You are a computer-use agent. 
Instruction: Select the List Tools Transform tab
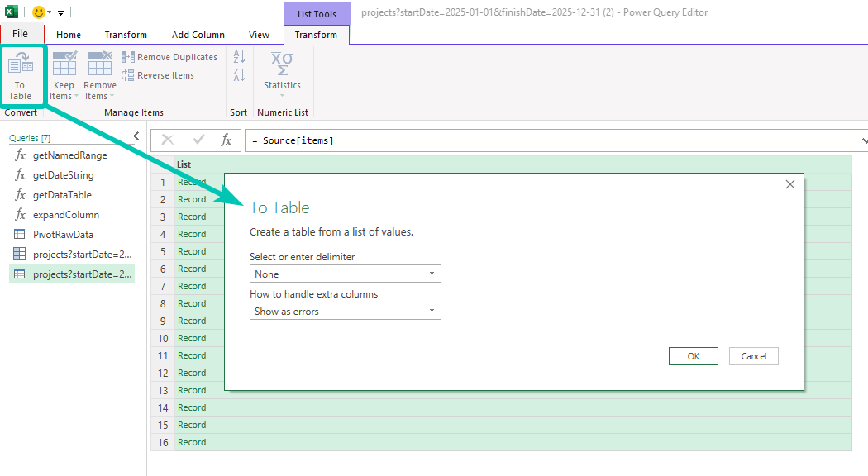coord(316,35)
